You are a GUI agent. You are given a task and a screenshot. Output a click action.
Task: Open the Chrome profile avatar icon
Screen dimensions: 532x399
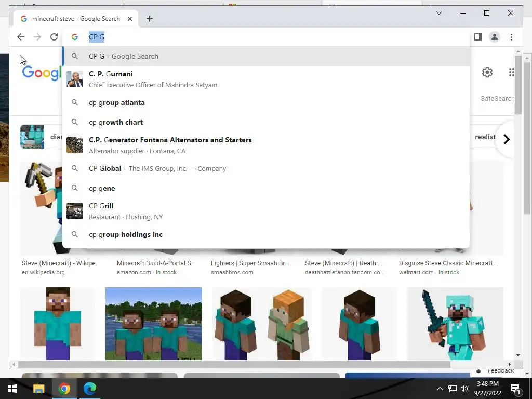pyautogui.click(x=495, y=37)
